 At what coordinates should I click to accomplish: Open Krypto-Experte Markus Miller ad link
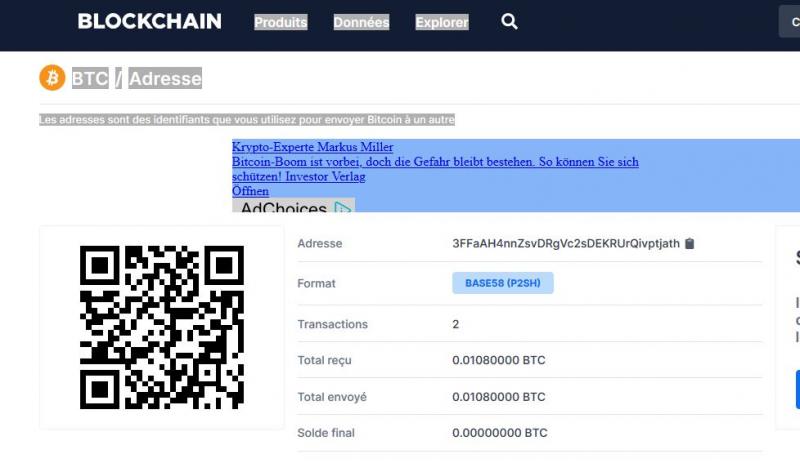pos(312,147)
